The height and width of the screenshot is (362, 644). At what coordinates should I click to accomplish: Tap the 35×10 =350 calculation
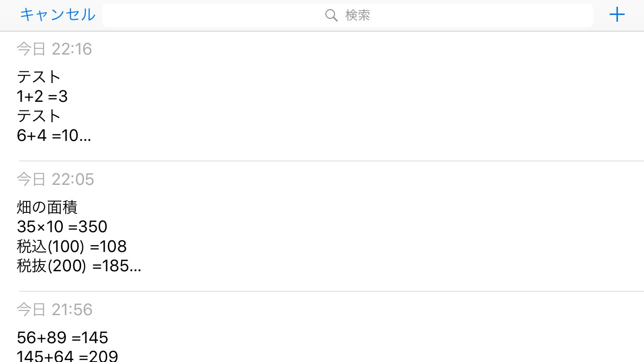[x=62, y=226]
